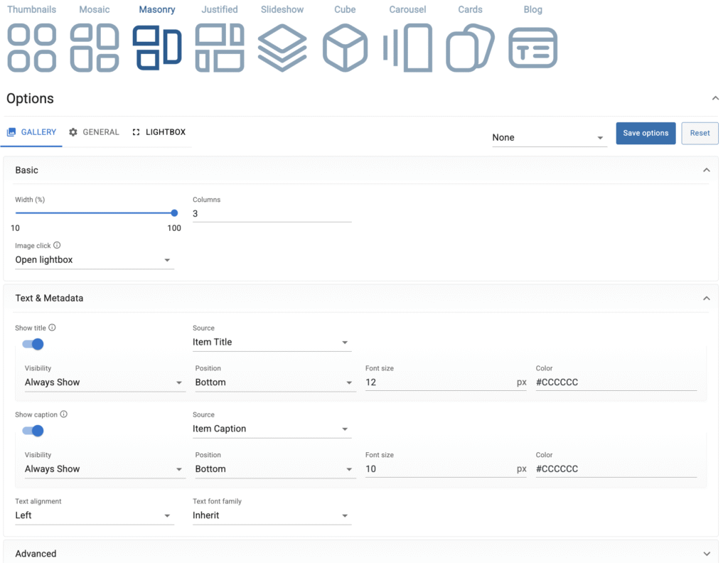This screenshot has width=728, height=563.
Task: Switch to the Slideshow layout icon
Action: tap(282, 48)
